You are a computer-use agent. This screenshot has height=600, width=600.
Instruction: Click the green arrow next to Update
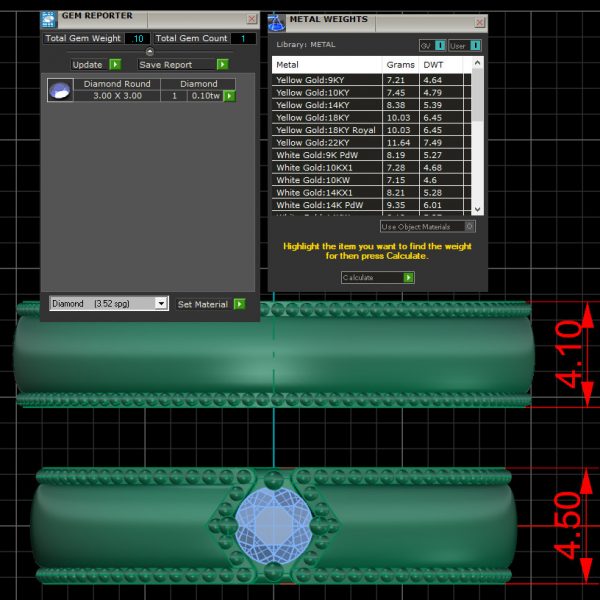click(x=116, y=64)
